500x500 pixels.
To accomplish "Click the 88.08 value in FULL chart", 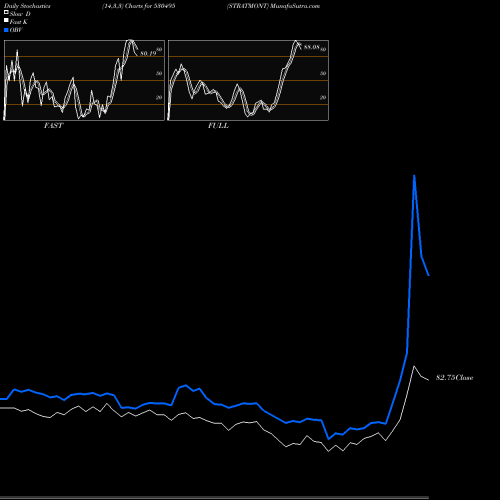I will pyautogui.click(x=312, y=47).
